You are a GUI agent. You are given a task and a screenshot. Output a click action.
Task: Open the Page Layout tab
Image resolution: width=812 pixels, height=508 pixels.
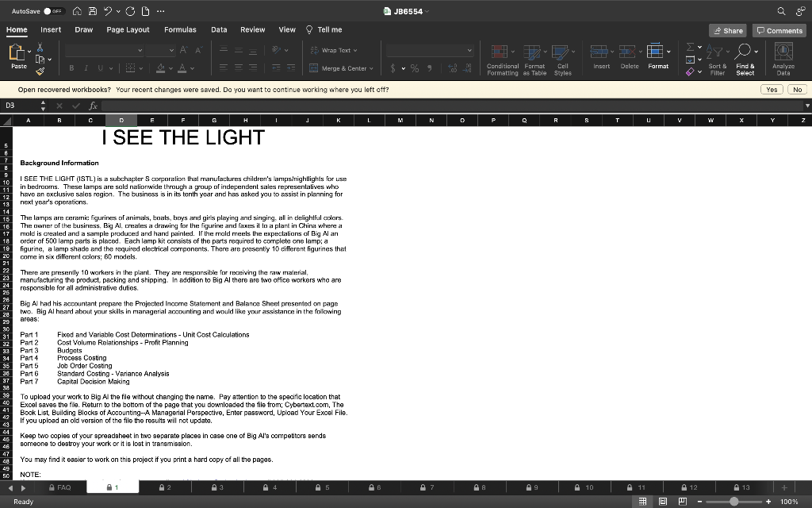point(128,29)
